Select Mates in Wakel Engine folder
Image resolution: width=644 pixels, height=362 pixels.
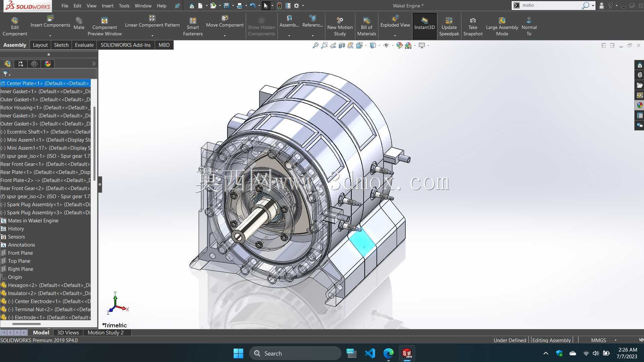point(33,220)
